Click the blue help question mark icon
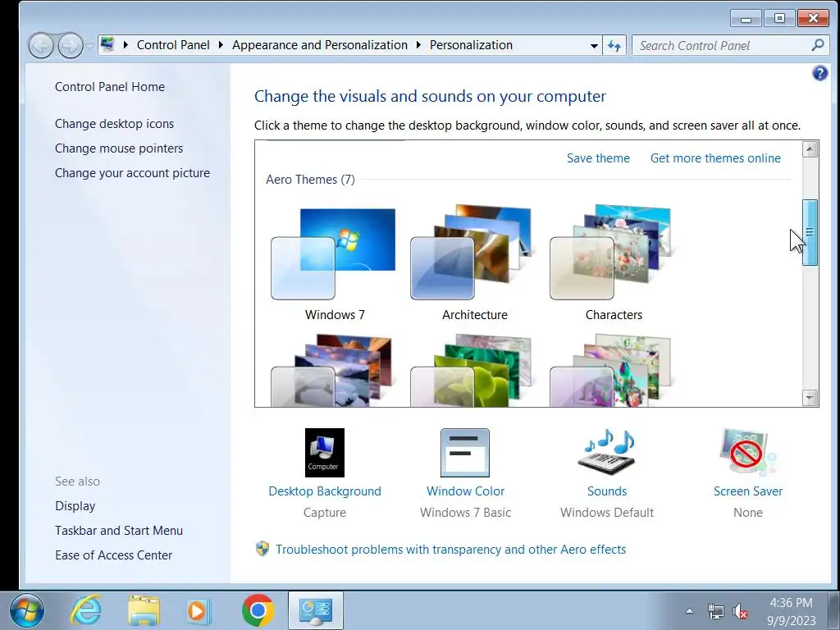This screenshot has height=630, width=840. (x=819, y=73)
